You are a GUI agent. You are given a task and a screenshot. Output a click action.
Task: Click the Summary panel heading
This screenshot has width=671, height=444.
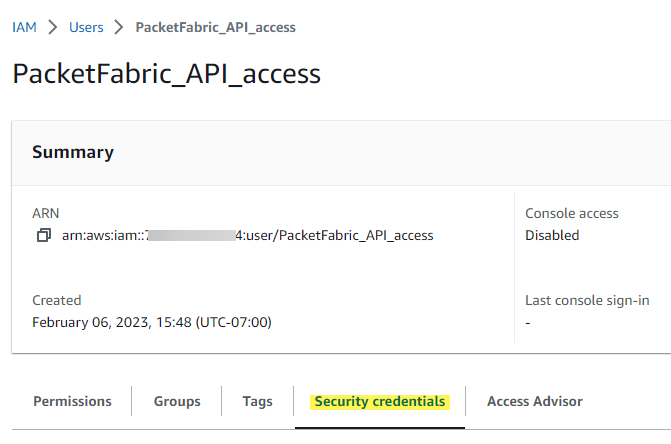tap(73, 152)
